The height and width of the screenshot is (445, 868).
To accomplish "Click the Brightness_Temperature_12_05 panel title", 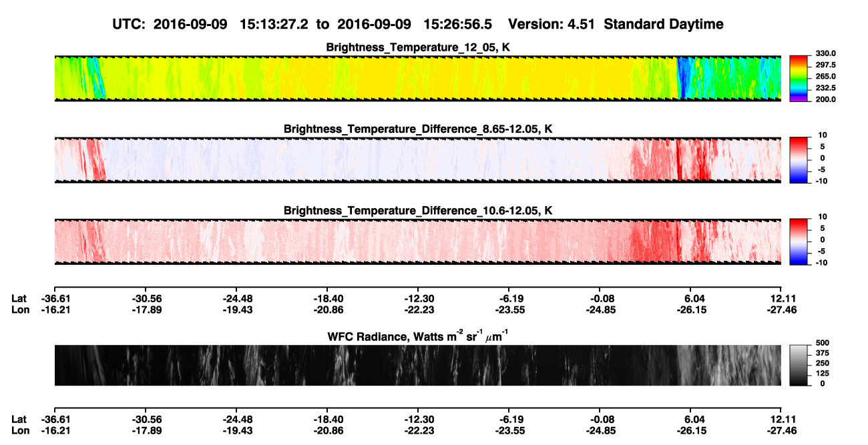I will coord(418,48).
